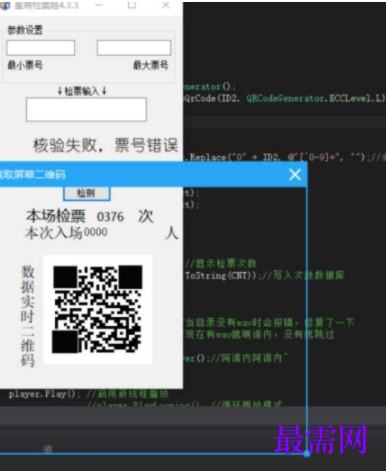The width and height of the screenshot is (386, 471).
Task: Click the 截取屏幕二维码 title text
Action: tap(32, 175)
